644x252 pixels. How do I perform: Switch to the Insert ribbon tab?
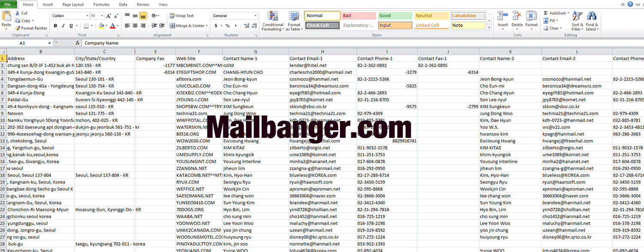(x=48, y=5)
